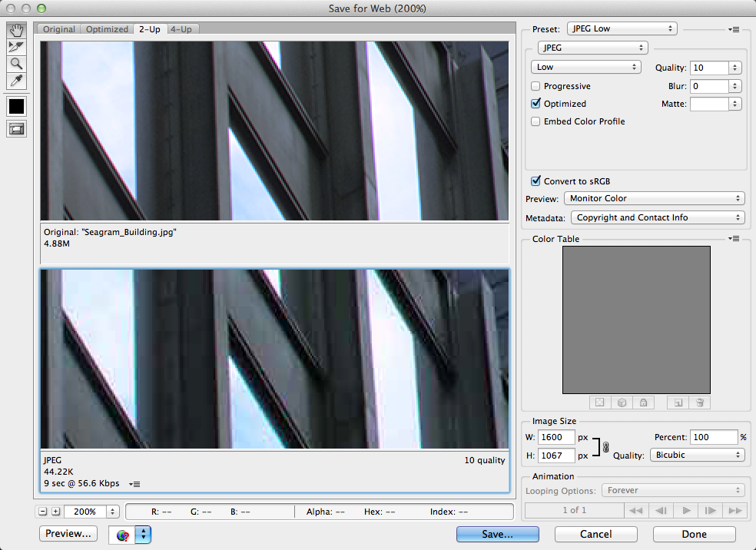
Task: Change compression from Low dropdown
Action: pyautogui.click(x=585, y=66)
